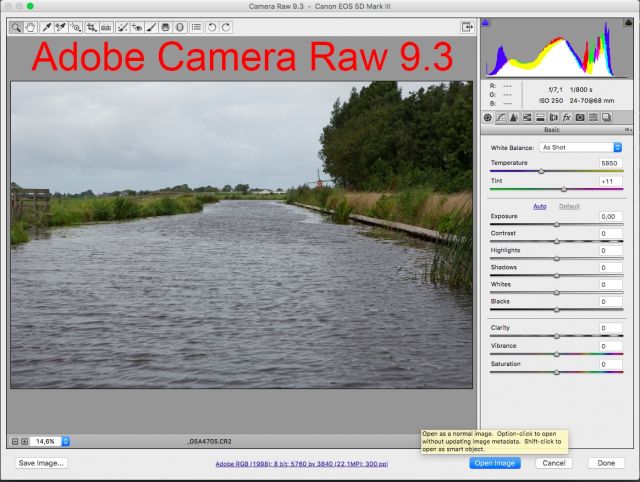
Task: Click the Default tone link
Action: click(569, 207)
